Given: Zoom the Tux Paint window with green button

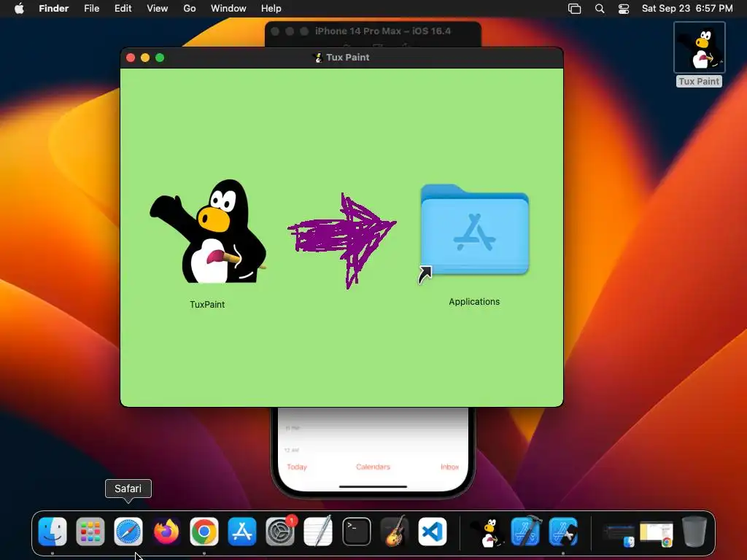Looking at the screenshot, I should (x=160, y=58).
